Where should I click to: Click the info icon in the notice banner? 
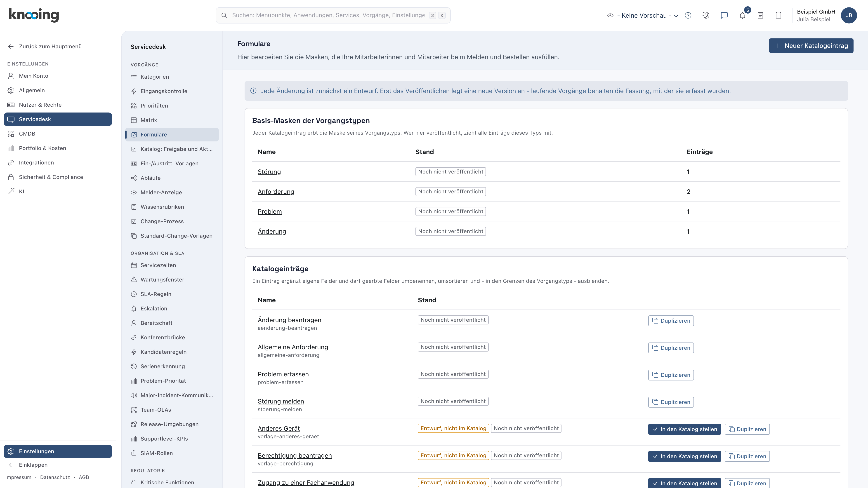pyautogui.click(x=253, y=91)
